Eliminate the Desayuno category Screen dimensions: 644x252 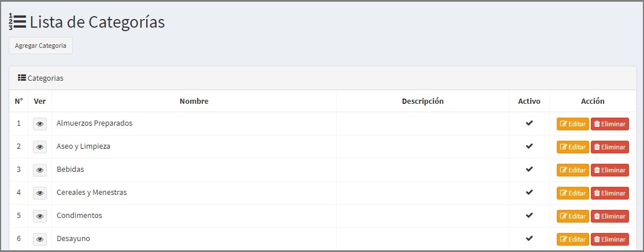[610, 239]
